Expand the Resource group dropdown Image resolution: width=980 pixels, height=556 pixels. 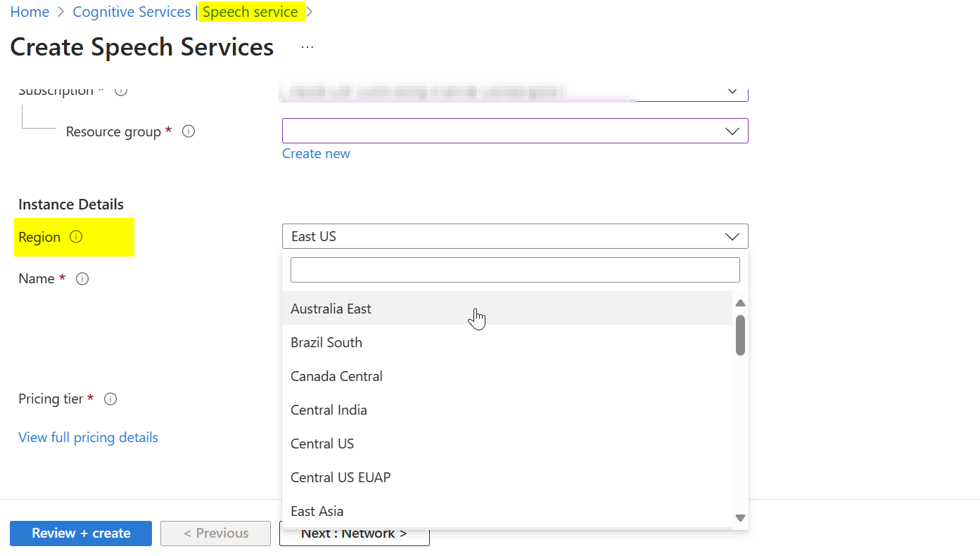515,131
